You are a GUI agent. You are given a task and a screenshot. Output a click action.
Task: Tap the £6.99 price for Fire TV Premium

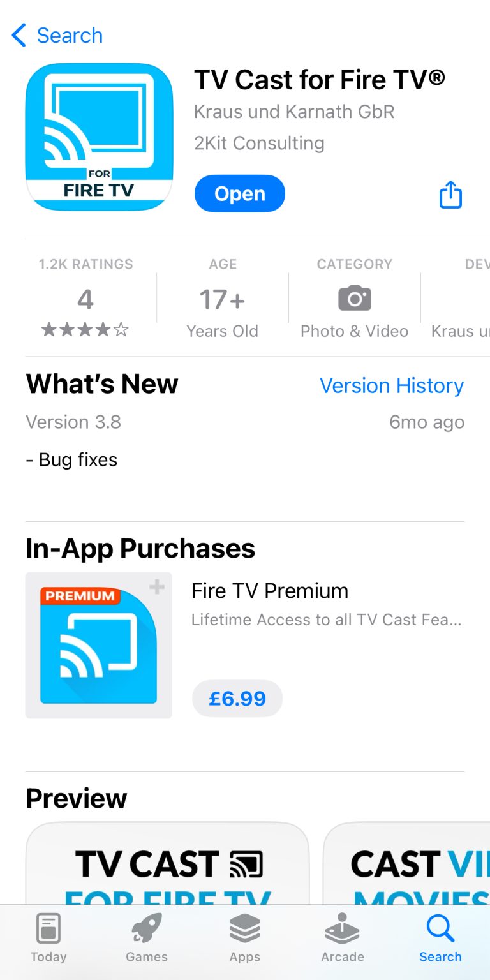[237, 698]
